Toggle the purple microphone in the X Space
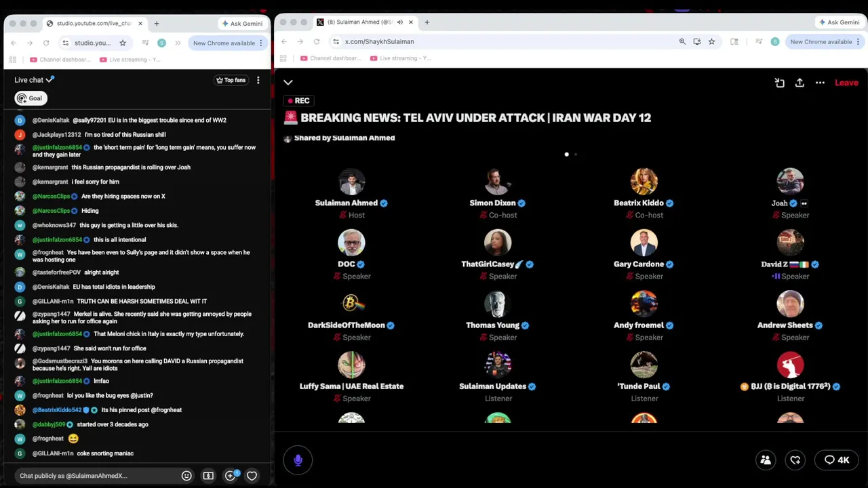Screen dimensions: 868x488 (x=298, y=460)
